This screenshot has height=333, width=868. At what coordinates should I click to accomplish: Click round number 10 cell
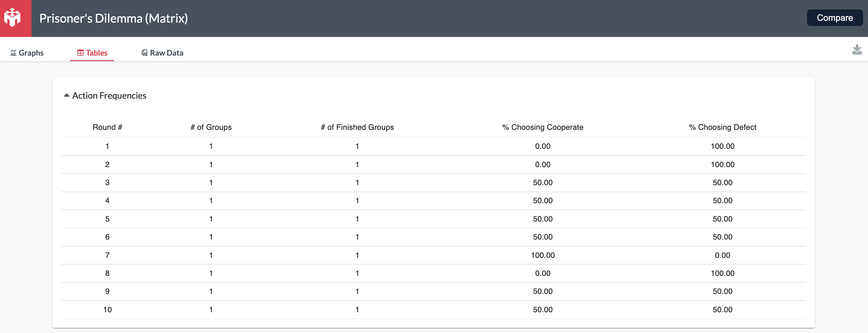(107, 309)
